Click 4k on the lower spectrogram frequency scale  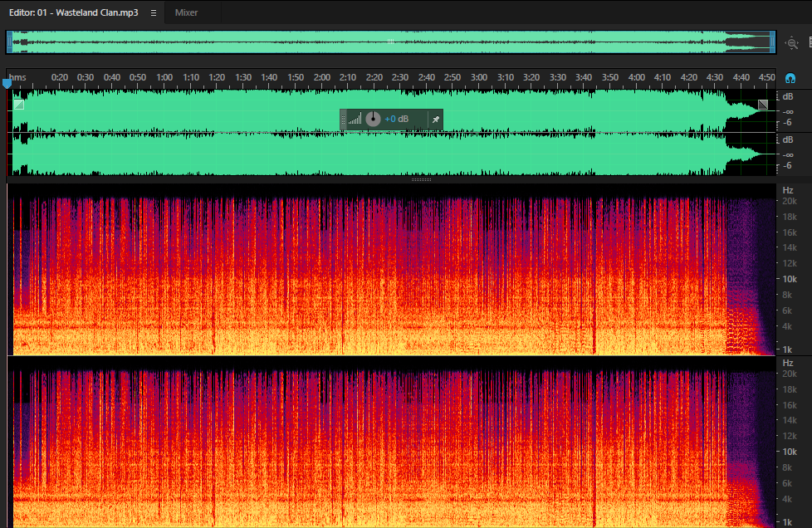click(787, 499)
